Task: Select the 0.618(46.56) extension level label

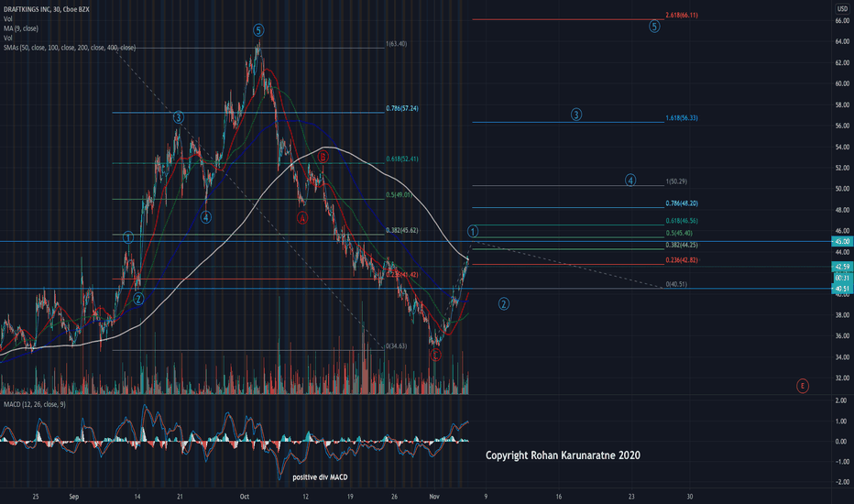Action: tap(682, 221)
